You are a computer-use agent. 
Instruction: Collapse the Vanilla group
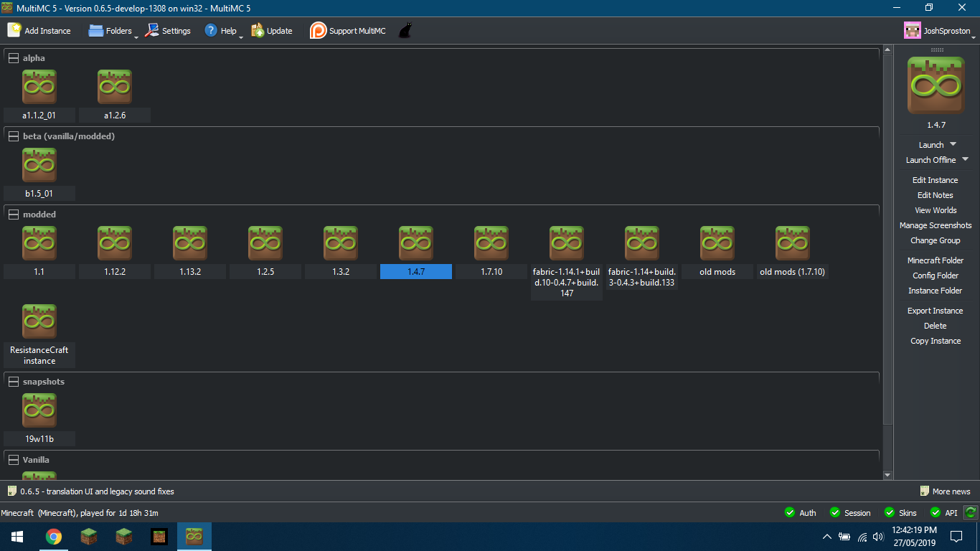click(14, 460)
